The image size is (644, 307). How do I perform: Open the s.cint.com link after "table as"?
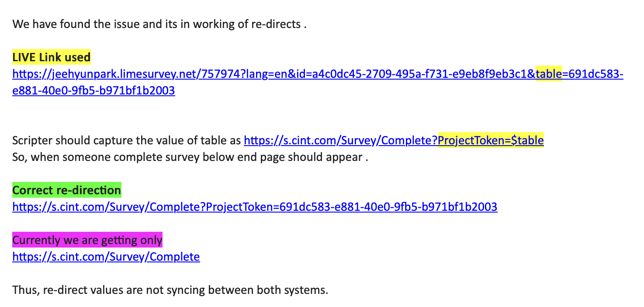340,141
